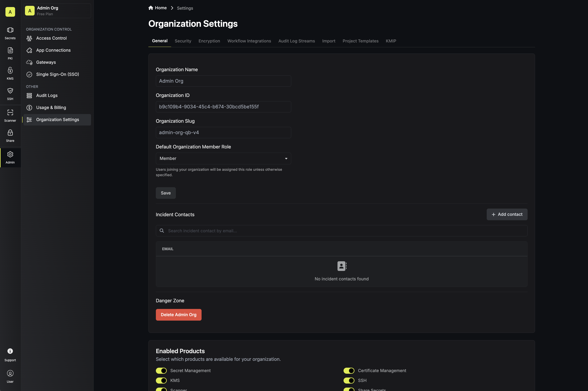
Task: Toggle Certificate Management product switch
Action: pos(349,370)
